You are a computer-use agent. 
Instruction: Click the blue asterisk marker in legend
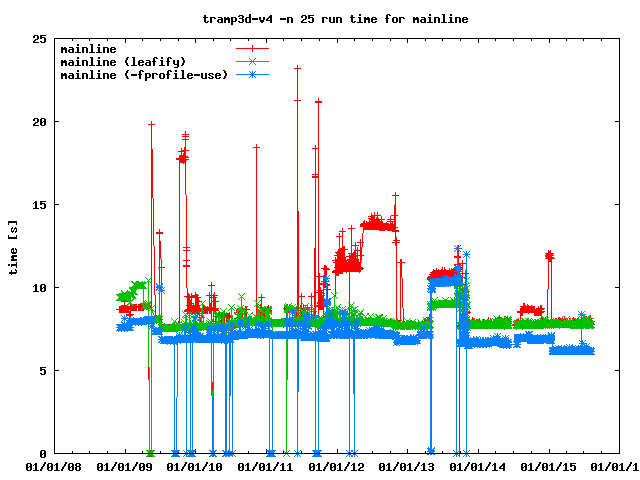[253, 74]
